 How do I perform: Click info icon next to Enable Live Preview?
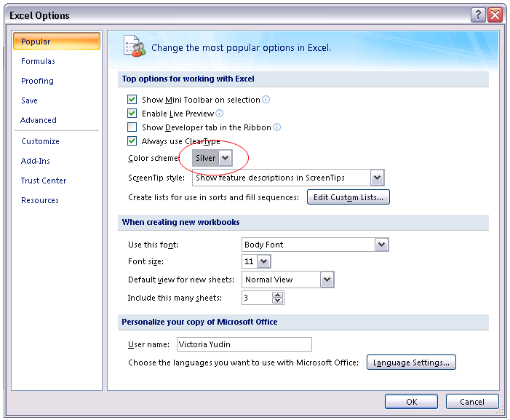(x=219, y=114)
